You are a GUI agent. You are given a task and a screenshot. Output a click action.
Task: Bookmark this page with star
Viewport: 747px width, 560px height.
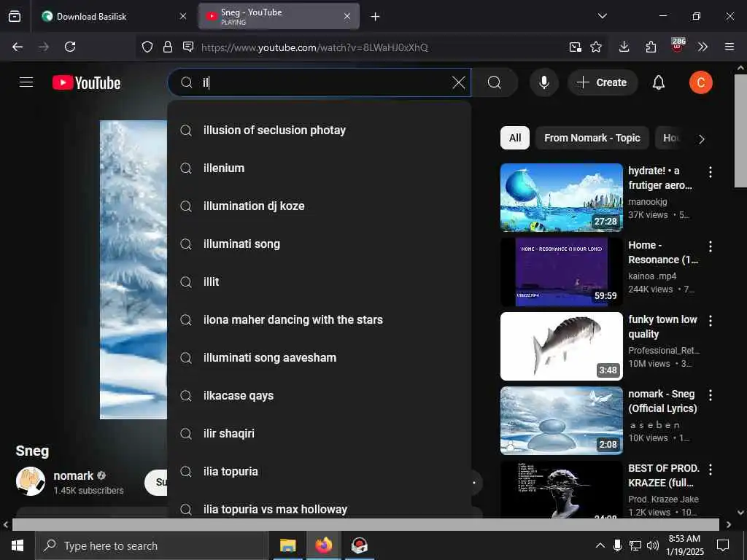click(x=595, y=47)
